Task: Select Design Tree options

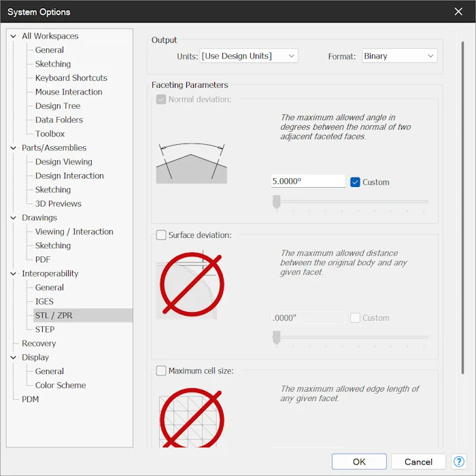Action: tap(58, 105)
